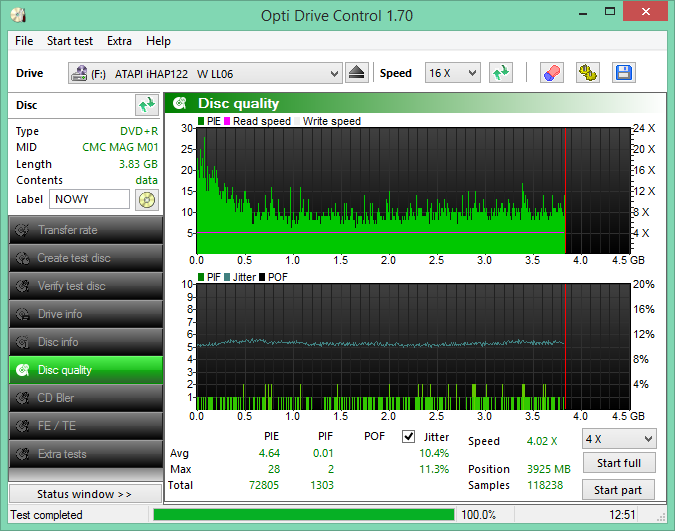Image resolution: width=675 pixels, height=531 pixels.
Task: Click the Opti Drive Control app icon
Action: click(19, 16)
